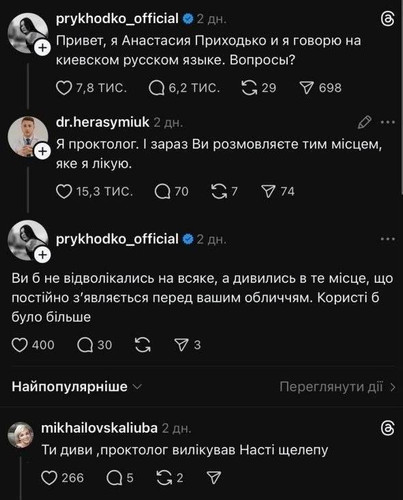Viewport: 403px width, 500px height.
Task: Follow prykhodko_official via plus badge on top avatar
Action: click(x=42, y=48)
